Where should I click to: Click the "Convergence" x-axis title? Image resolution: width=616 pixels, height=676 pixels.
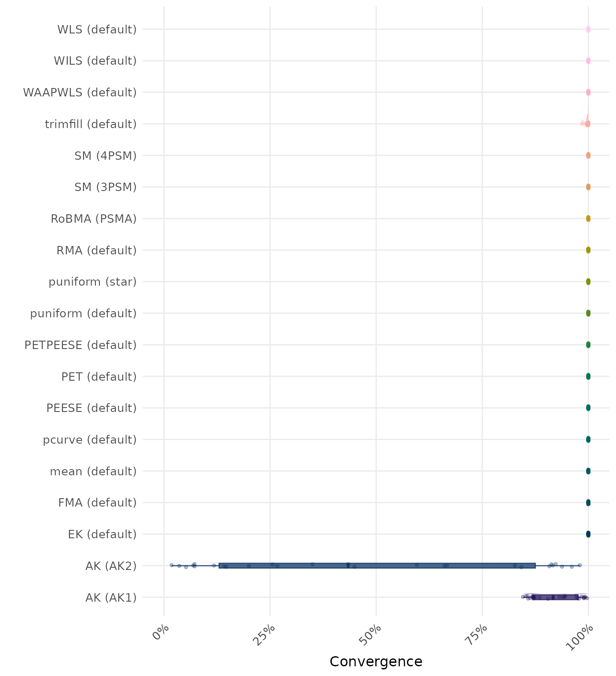376,661
